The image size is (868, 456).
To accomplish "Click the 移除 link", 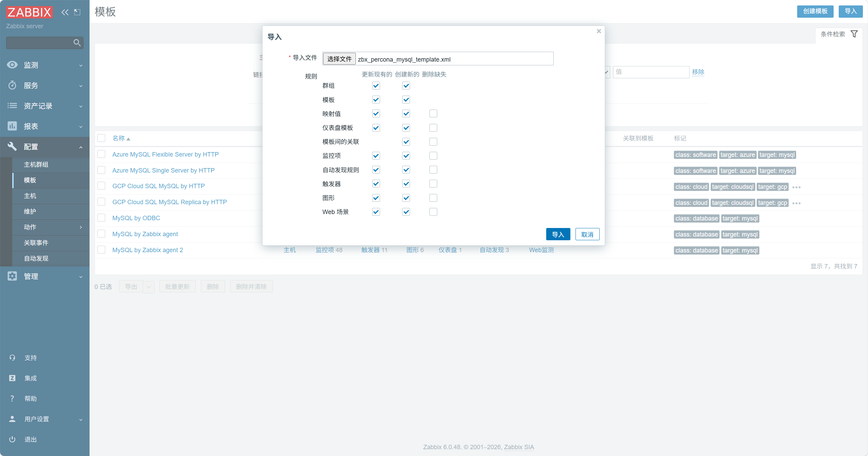I will point(698,72).
